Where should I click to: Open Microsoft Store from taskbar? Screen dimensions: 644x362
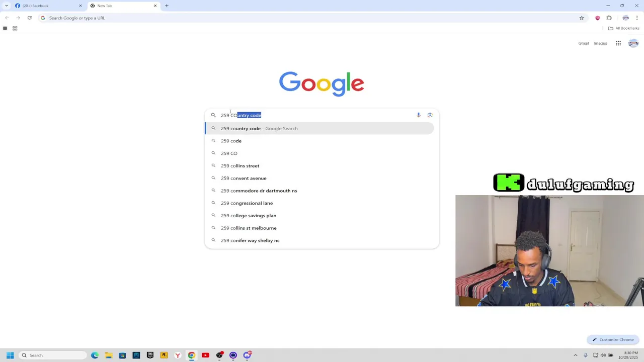[x=122, y=355]
